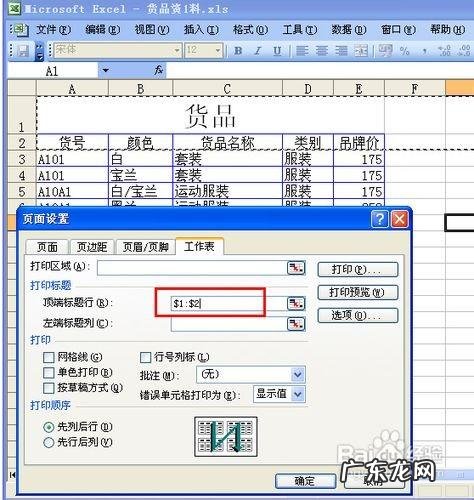Click the dialog help question mark
Image resolution: width=474 pixels, height=500 pixels.
379,219
